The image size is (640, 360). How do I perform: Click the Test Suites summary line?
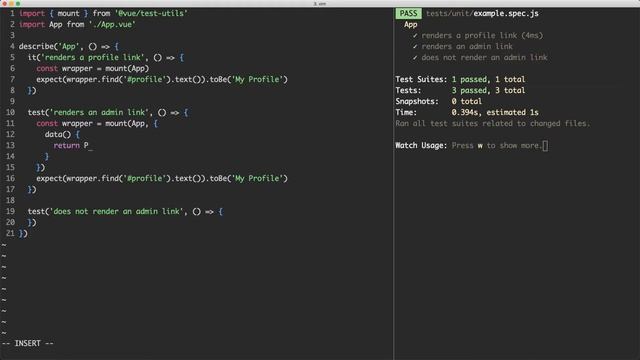460,80
